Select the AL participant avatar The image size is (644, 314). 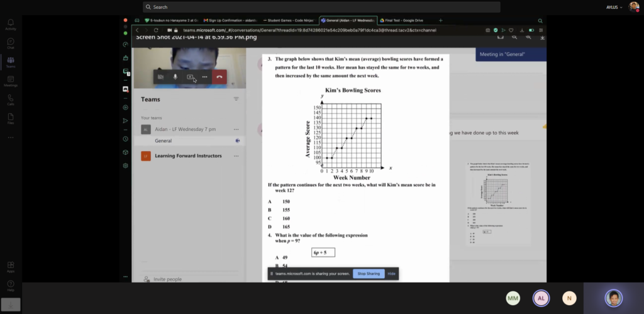pos(541,298)
